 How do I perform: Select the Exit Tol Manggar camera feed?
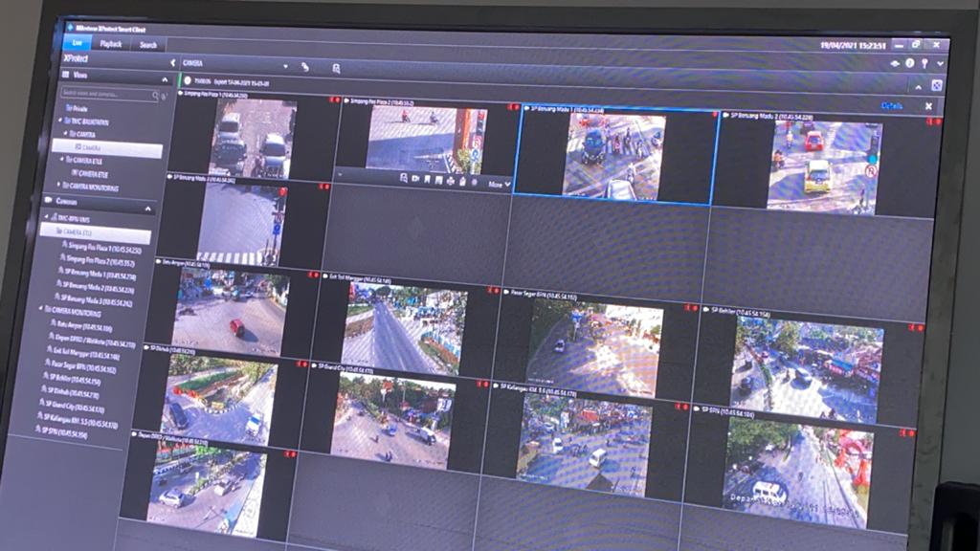coord(404,327)
